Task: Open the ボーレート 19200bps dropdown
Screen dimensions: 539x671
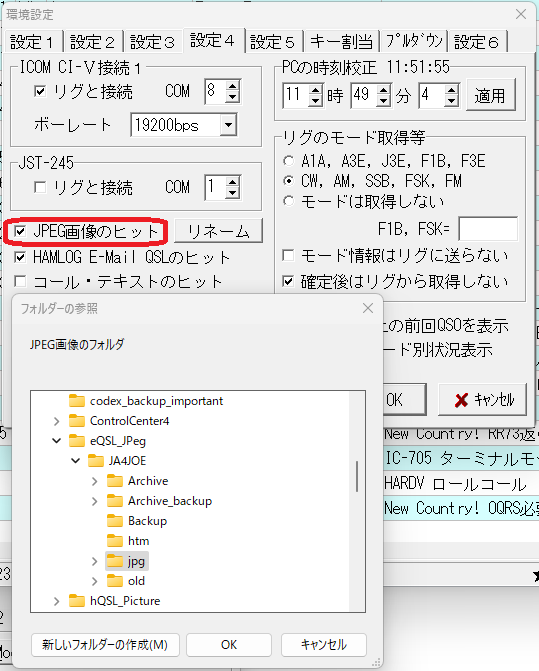Action: (x=228, y=125)
